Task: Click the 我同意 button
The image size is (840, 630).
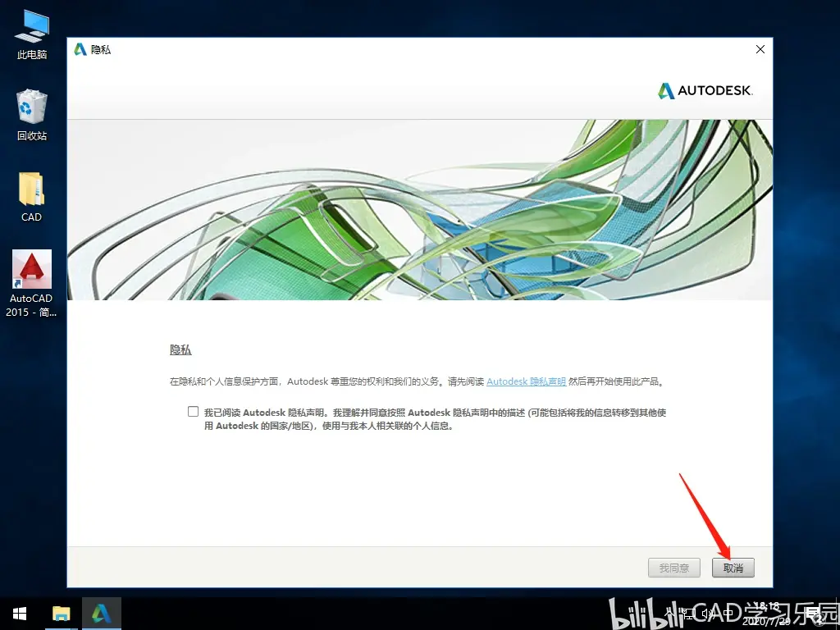Action: tap(674, 568)
